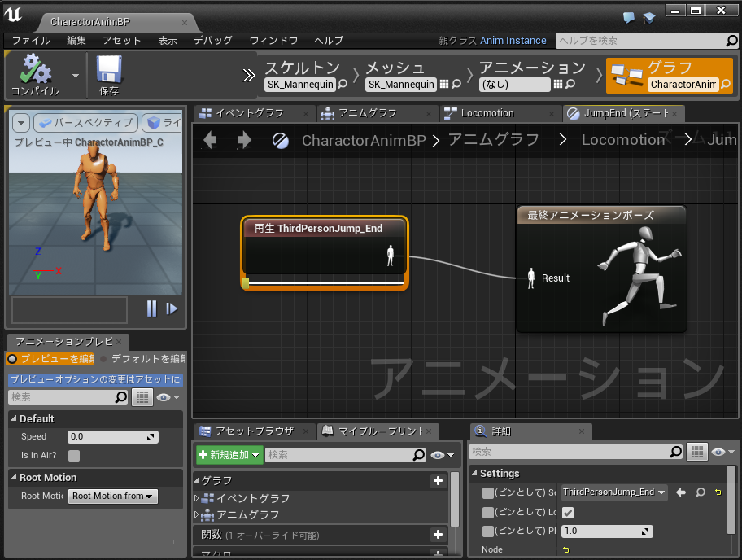Open My Blueprint eye view options
Image resolution: width=742 pixels, height=560 pixels.
pos(443,455)
